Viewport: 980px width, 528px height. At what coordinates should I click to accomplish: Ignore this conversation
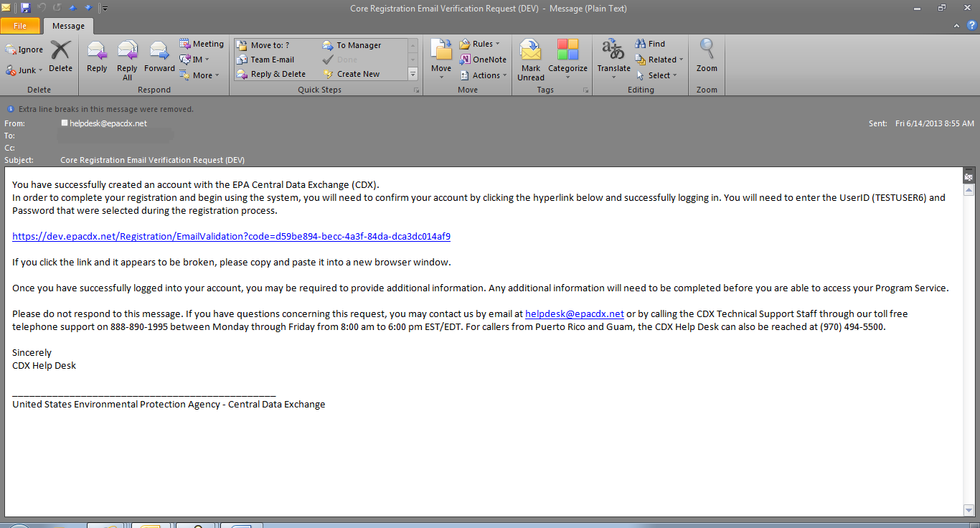click(24, 49)
